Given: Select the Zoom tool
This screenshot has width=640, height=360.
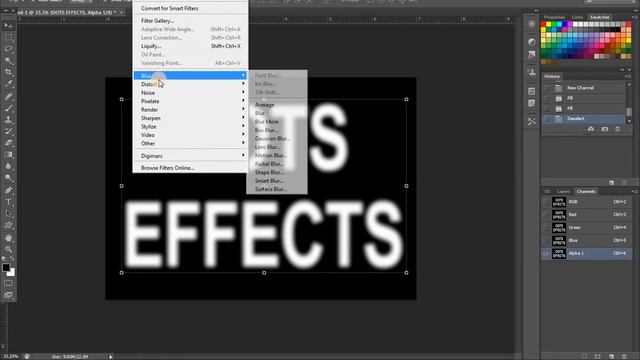Looking at the screenshot, I should point(8,249).
